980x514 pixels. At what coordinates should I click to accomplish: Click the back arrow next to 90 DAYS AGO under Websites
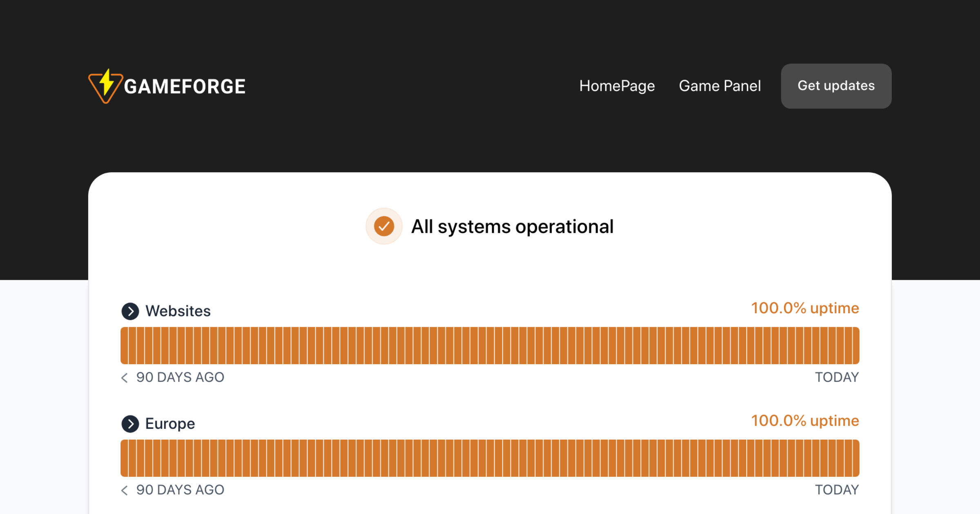point(124,378)
